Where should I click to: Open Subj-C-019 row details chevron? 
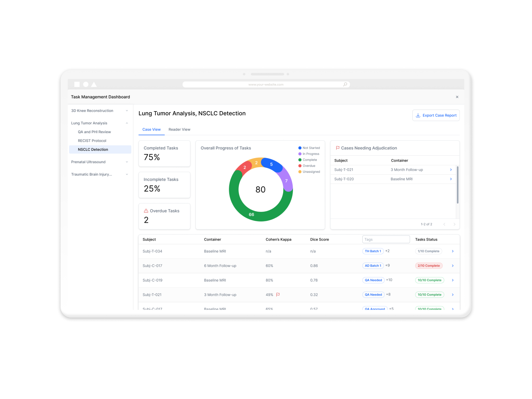[453, 280]
